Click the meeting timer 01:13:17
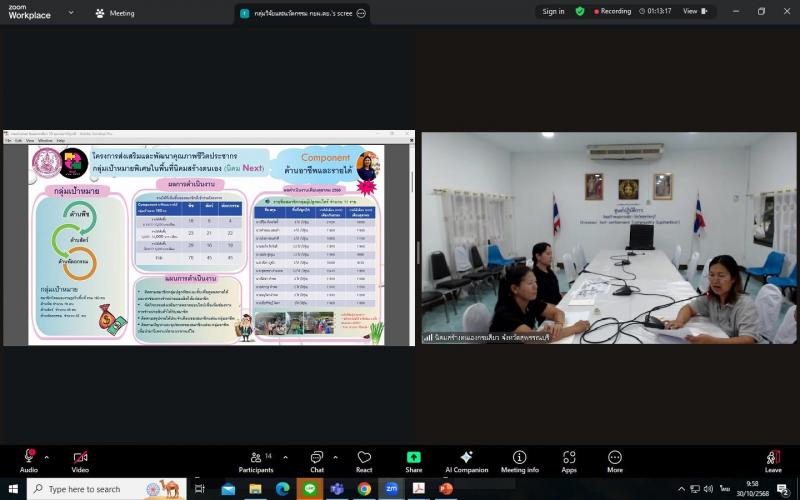Image resolution: width=800 pixels, height=500 pixels. [x=655, y=11]
